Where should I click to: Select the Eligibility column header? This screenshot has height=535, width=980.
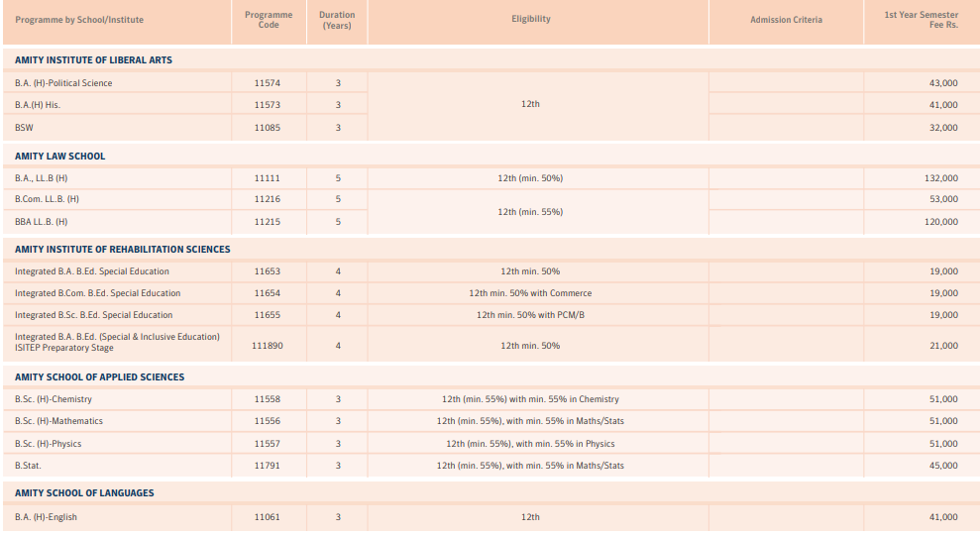coord(531,19)
